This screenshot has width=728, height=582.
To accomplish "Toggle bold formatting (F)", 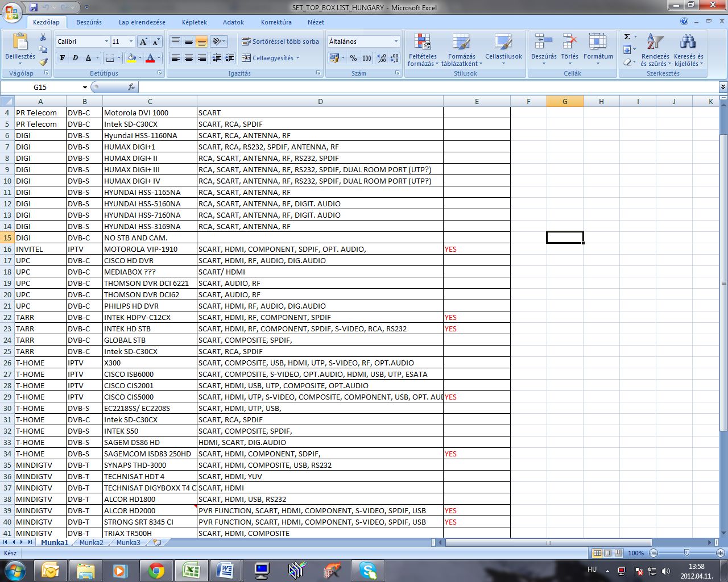I will pyautogui.click(x=62, y=58).
